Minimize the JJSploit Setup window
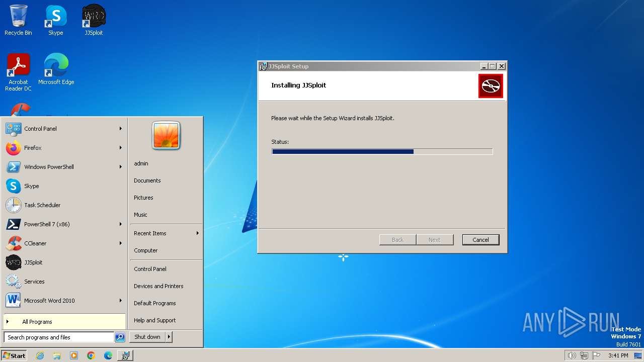 tap(484, 66)
